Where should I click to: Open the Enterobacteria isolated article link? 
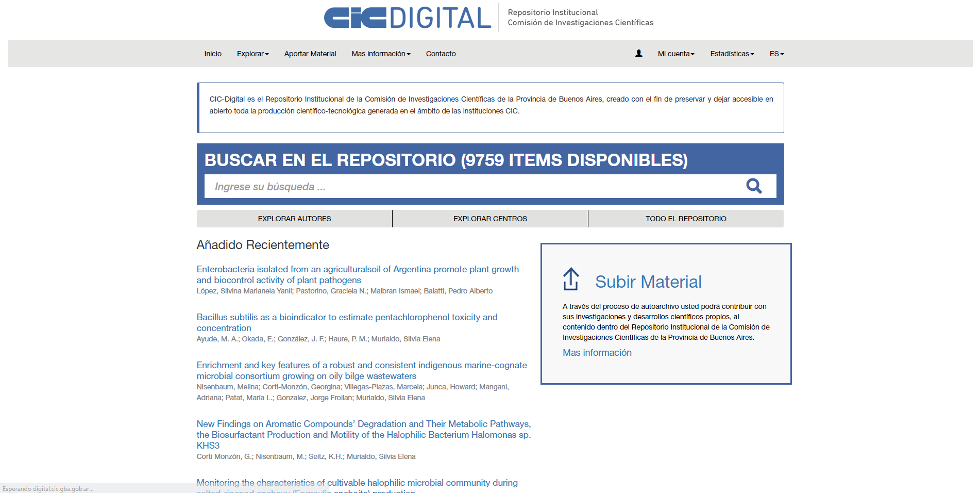tap(358, 274)
